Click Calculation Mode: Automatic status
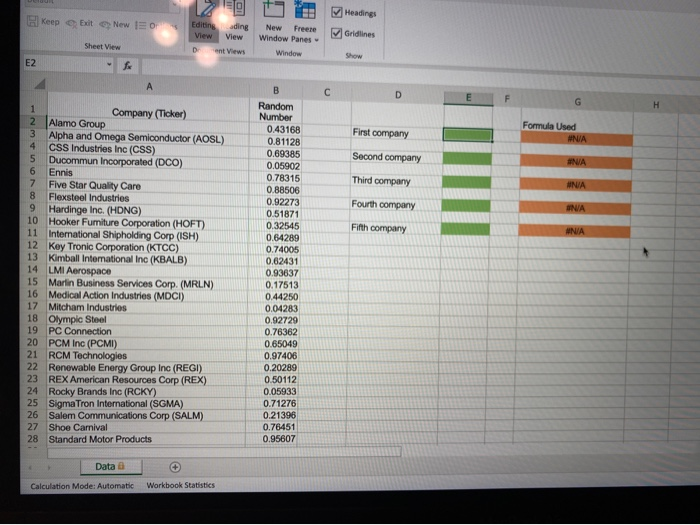700x525 pixels. click(x=82, y=486)
